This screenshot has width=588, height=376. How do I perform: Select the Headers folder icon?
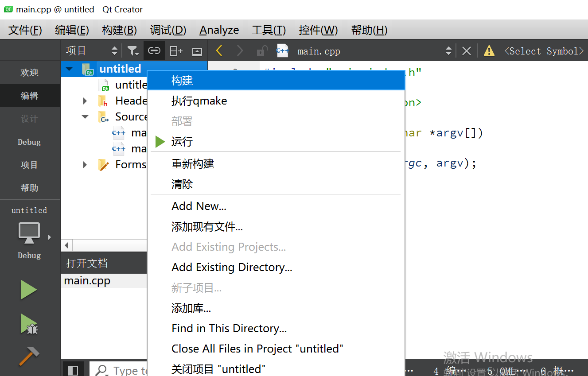[x=103, y=101]
